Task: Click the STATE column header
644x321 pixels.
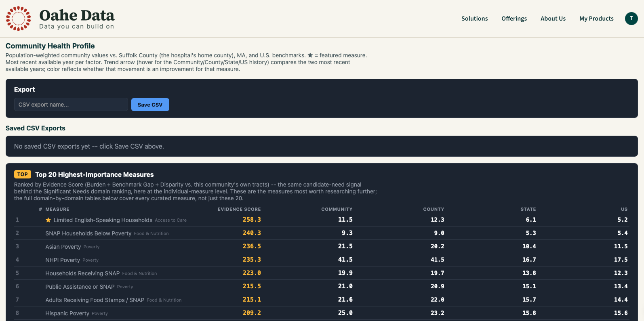Action: coord(528,209)
